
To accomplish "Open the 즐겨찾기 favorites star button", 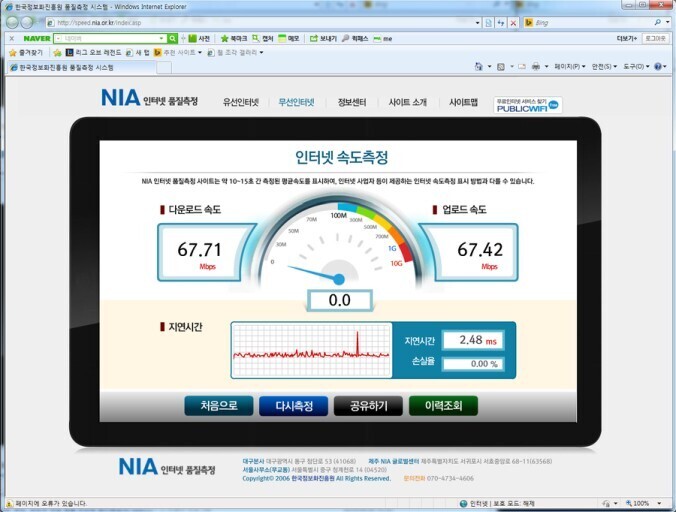I will tap(26, 53).
